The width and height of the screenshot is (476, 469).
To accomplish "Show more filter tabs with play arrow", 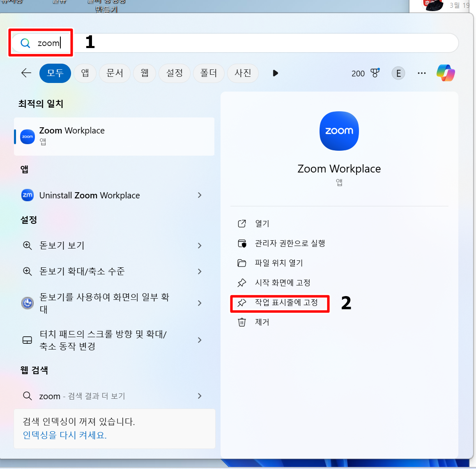I will pos(275,73).
